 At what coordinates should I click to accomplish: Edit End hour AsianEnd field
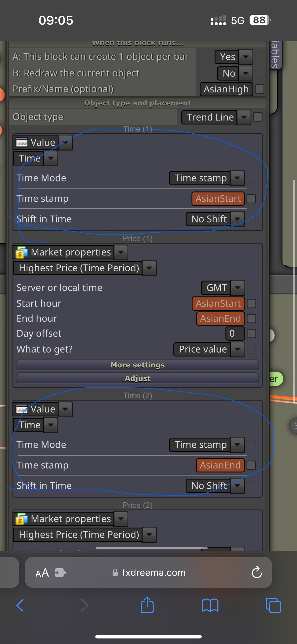click(221, 319)
